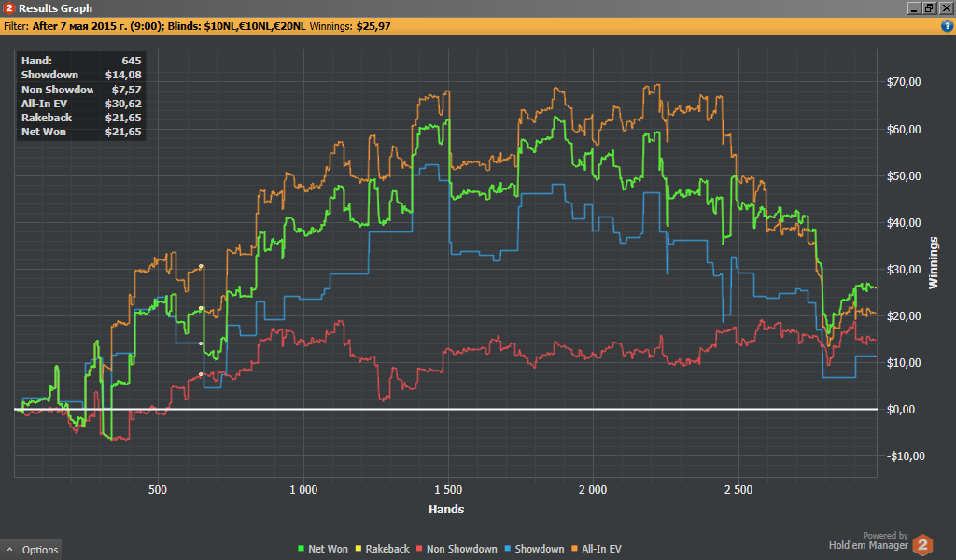This screenshot has width=956, height=560.
Task: Click the Showdown $14,08 tooltip row
Action: point(81,75)
